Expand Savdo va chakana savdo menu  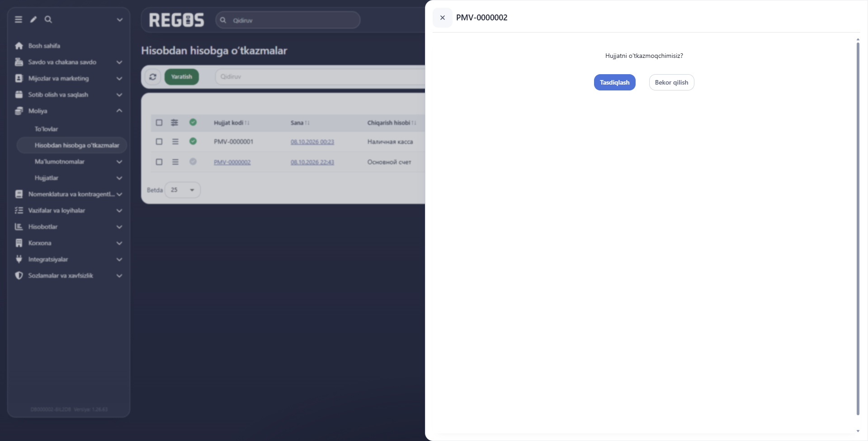68,62
